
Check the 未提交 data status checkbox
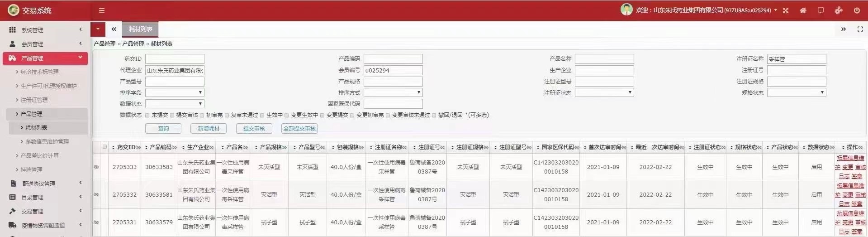click(147, 115)
